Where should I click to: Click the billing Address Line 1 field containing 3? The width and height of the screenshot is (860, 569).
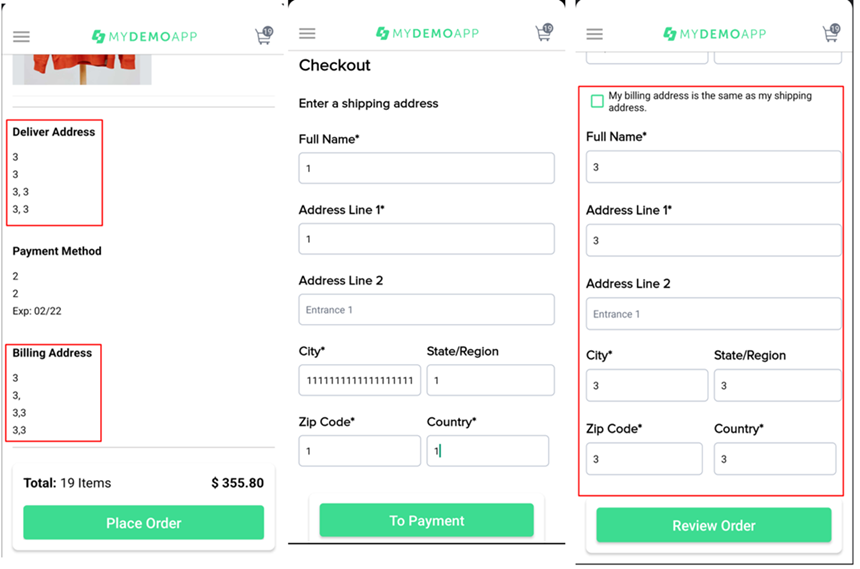713,240
